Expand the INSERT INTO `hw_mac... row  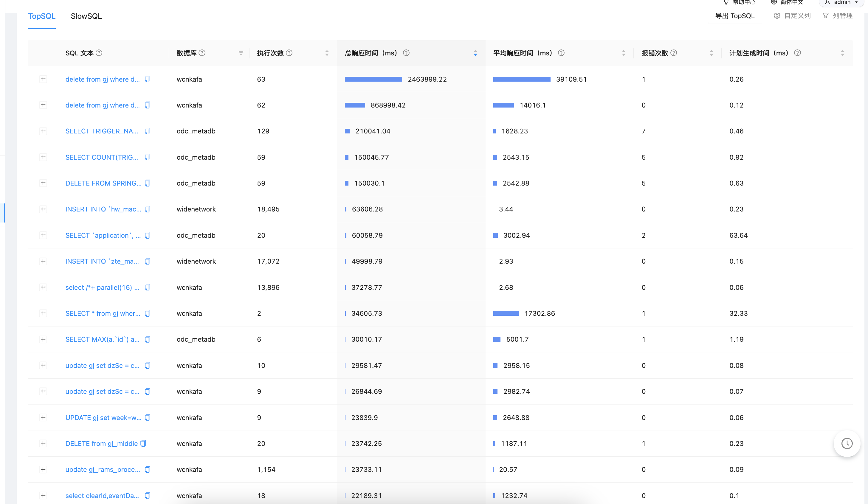coord(43,209)
